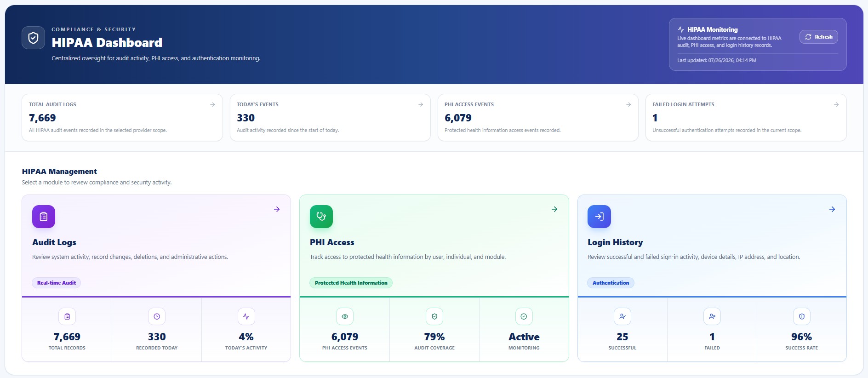
Task: Click the 1 Failed value in Login History
Action: pos(712,337)
